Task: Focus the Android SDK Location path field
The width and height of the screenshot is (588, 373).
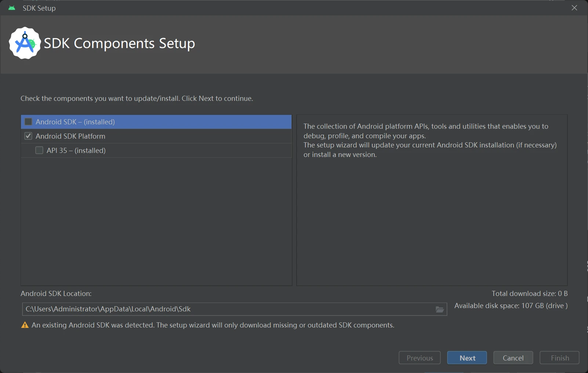Action: (227, 309)
